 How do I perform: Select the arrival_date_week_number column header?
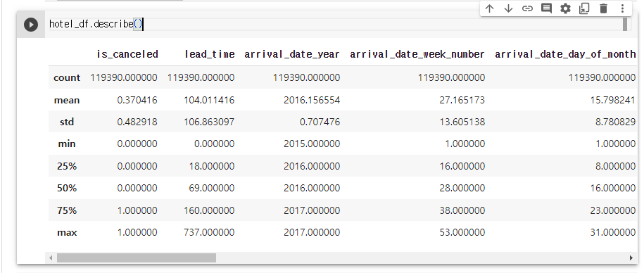(x=417, y=54)
